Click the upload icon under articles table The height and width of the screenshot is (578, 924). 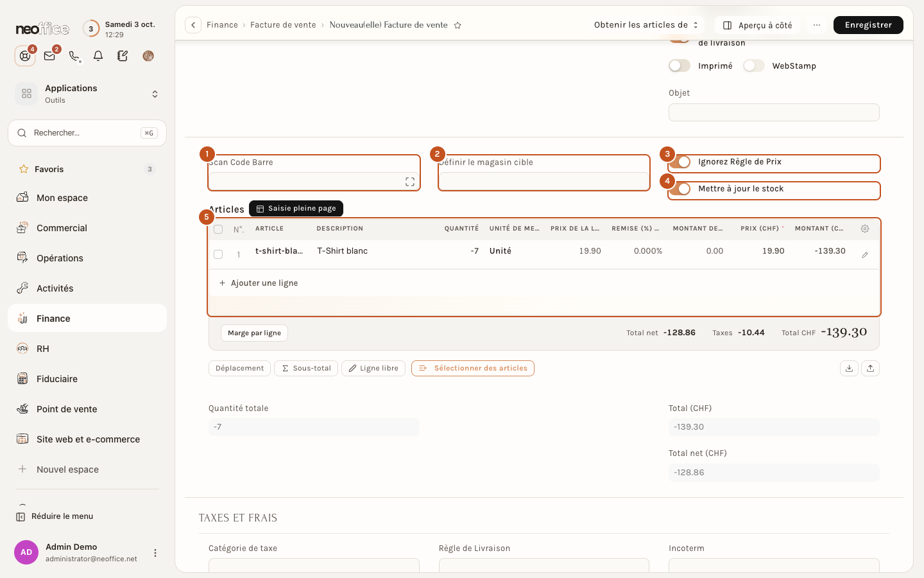[870, 369]
